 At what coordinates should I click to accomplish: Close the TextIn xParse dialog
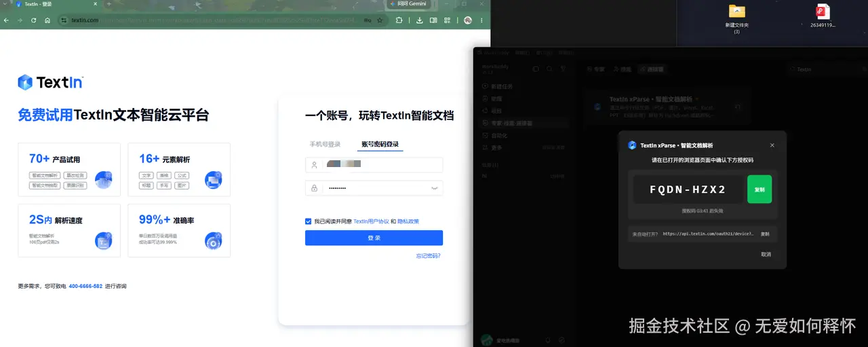point(772,145)
